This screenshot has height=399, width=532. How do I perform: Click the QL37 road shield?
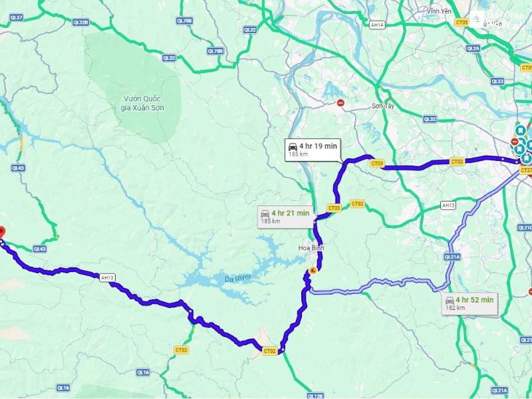pyautogui.click(x=16, y=18)
